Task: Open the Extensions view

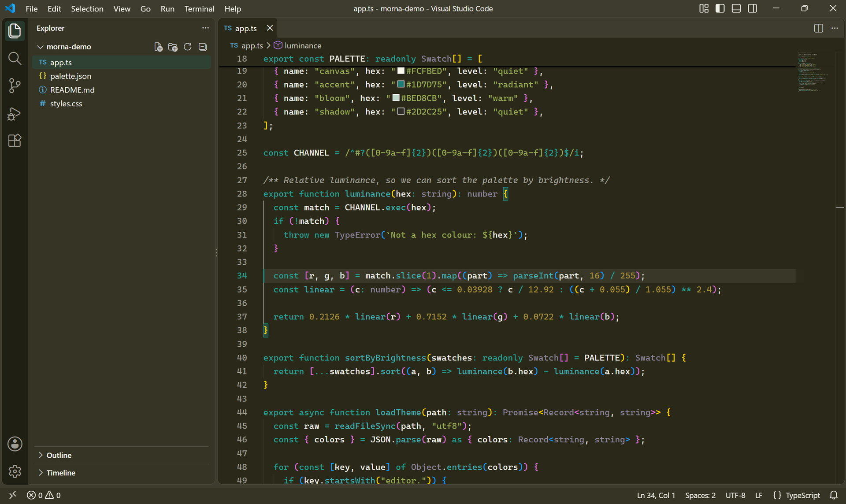Action: [15, 141]
